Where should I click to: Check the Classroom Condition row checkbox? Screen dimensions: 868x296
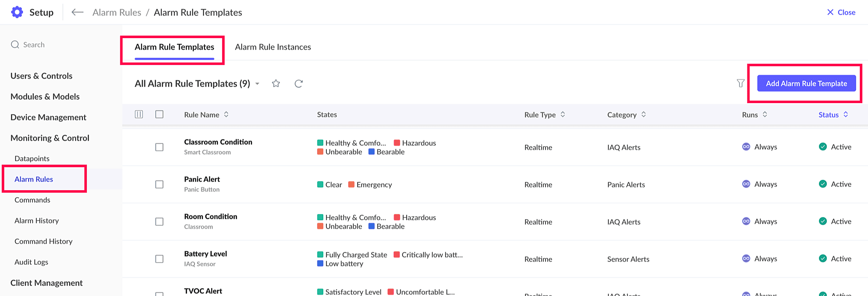(x=159, y=147)
